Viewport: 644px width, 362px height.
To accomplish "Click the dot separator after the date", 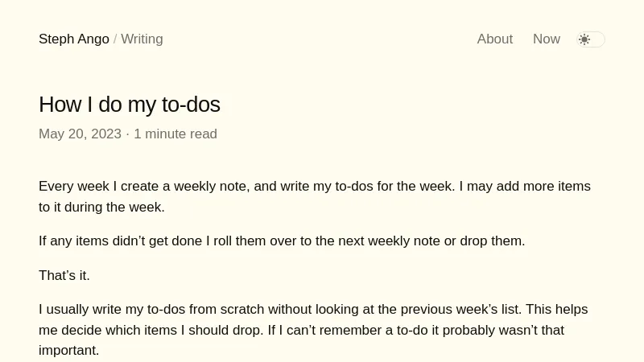I will pyautogui.click(x=127, y=134).
